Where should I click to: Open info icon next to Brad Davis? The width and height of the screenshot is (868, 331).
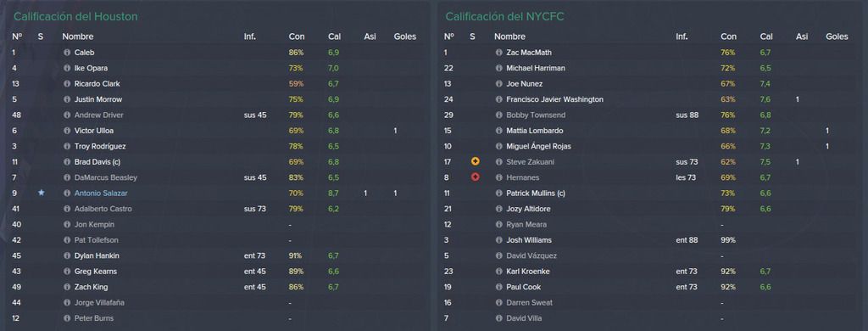67,162
